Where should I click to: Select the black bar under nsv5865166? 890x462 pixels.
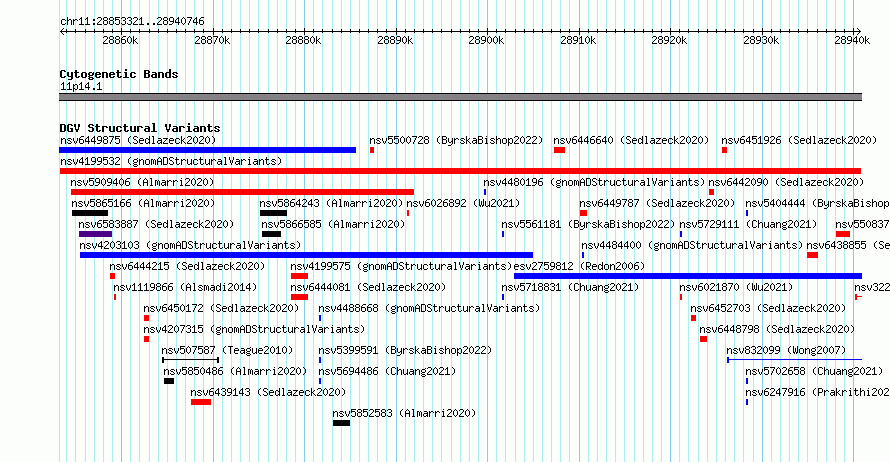[90, 213]
